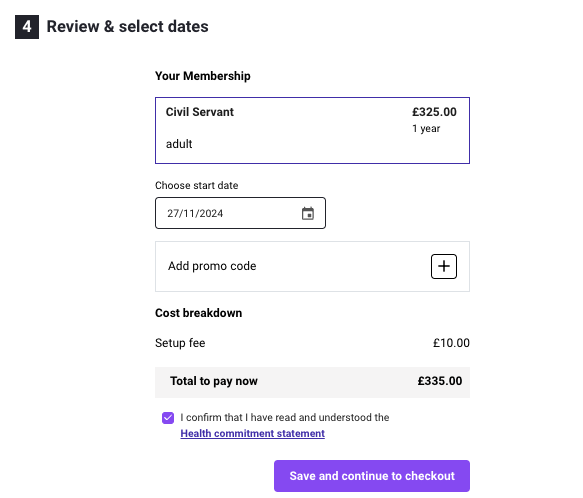Click the confirmation text beside the checkbox
This screenshot has width=583, height=498.
pos(285,418)
